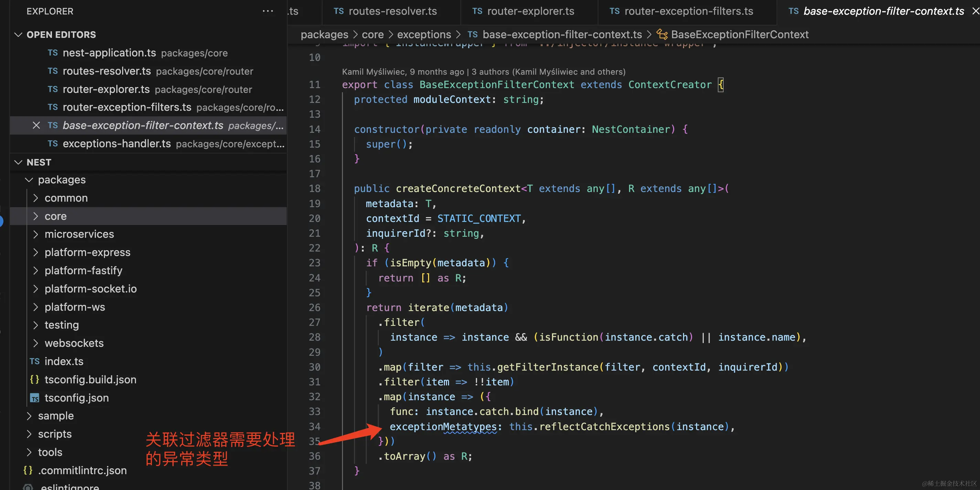Click the core breadcrumb segment
This screenshot has height=490, width=980.
373,35
